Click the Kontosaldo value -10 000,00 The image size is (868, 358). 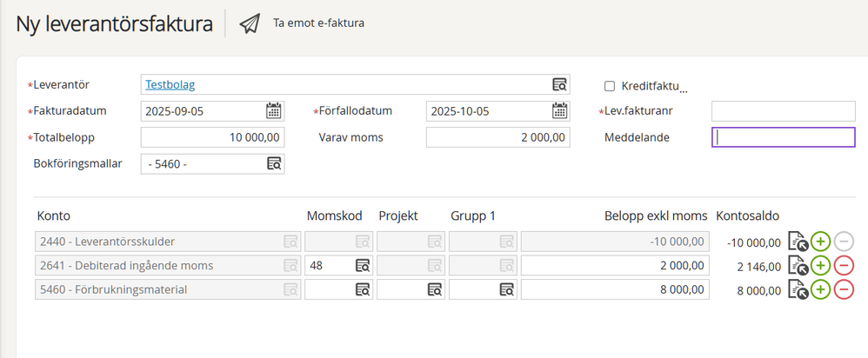point(754,243)
